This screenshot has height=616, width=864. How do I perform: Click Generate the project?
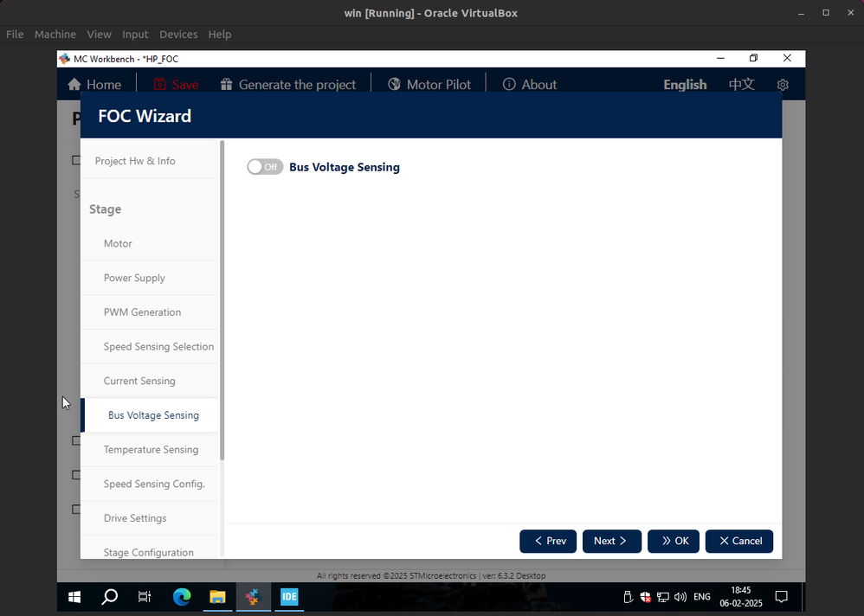tap(287, 84)
